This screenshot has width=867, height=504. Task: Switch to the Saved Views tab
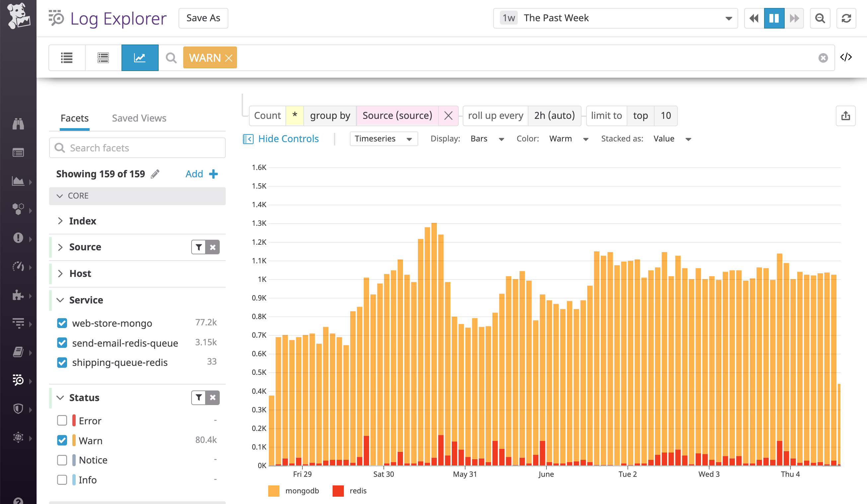click(139, 118)
